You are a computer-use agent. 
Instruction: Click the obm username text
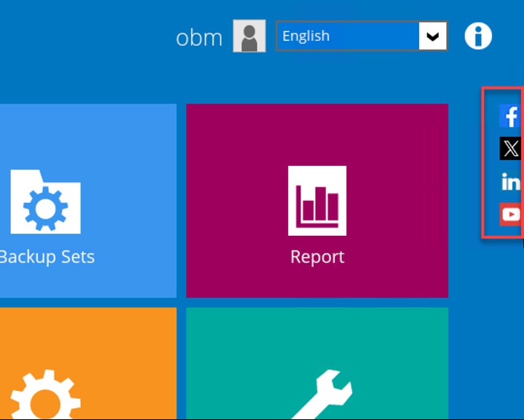coord(199,37)
